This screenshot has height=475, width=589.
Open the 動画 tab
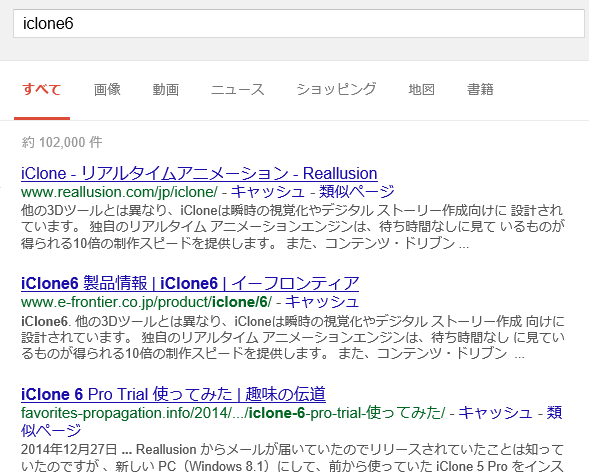click(166, 90)
